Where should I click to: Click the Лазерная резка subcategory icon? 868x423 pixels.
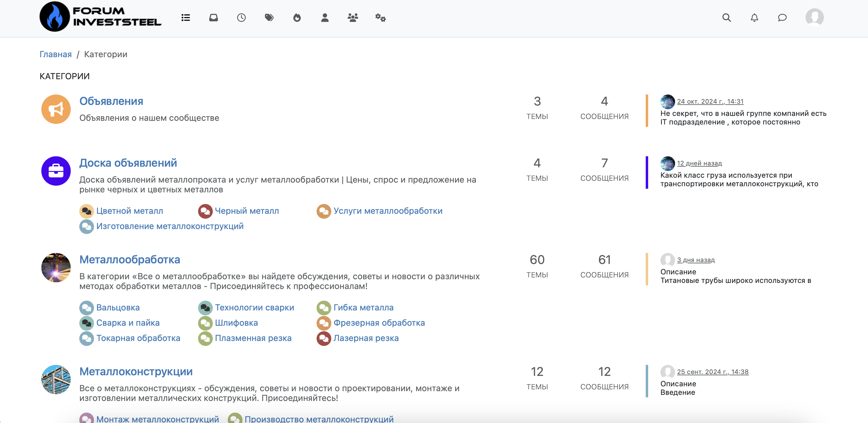click(324, 338)
